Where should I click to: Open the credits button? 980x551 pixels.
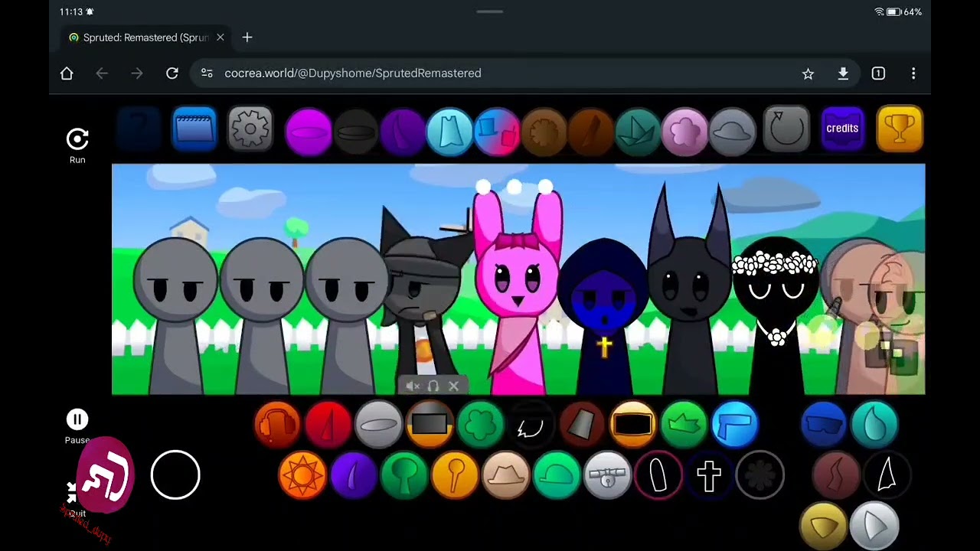coord(842,129)
